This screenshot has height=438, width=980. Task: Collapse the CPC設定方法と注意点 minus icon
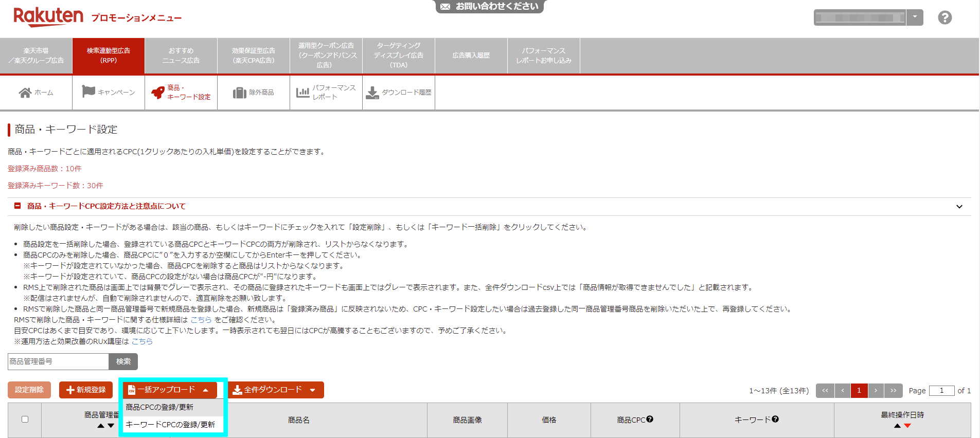click(x=17, y=206)
